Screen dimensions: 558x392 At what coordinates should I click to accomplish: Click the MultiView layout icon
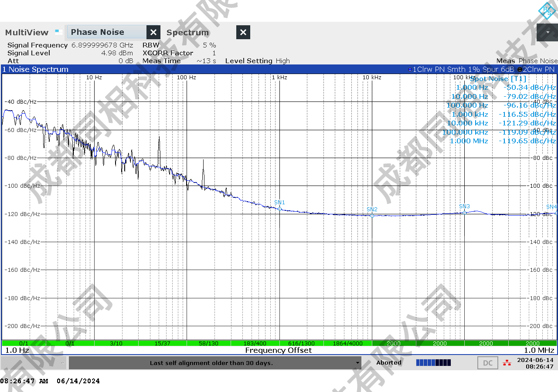[58, 32]
